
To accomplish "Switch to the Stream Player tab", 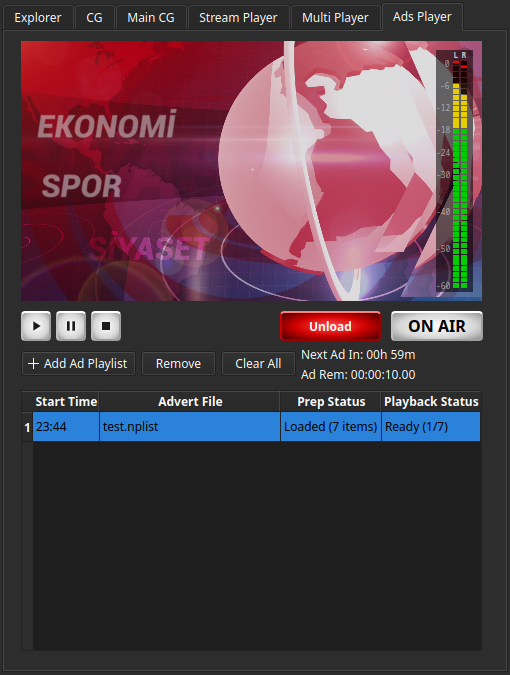I will click(238, 18).
